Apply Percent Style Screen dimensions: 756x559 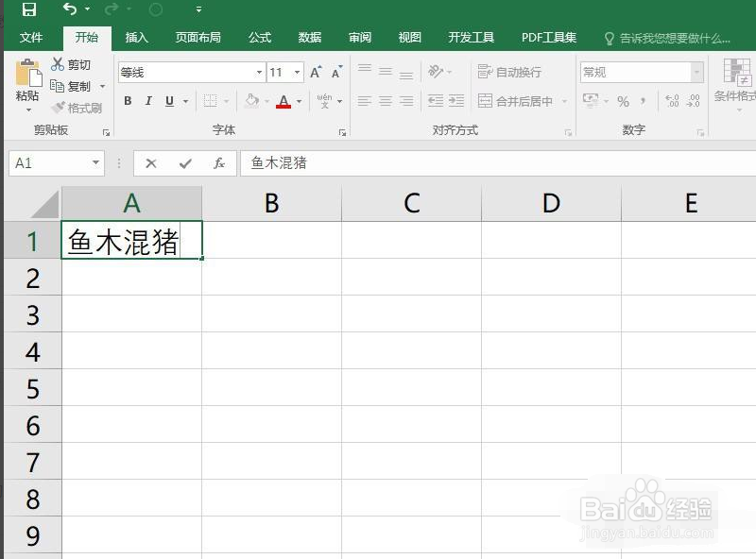[x=623, y=101]
